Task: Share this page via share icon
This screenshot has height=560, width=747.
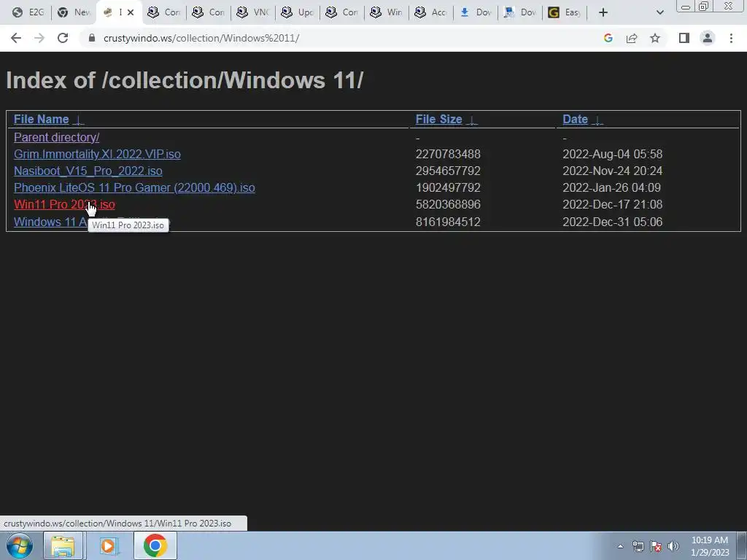Action: [632, 38]
